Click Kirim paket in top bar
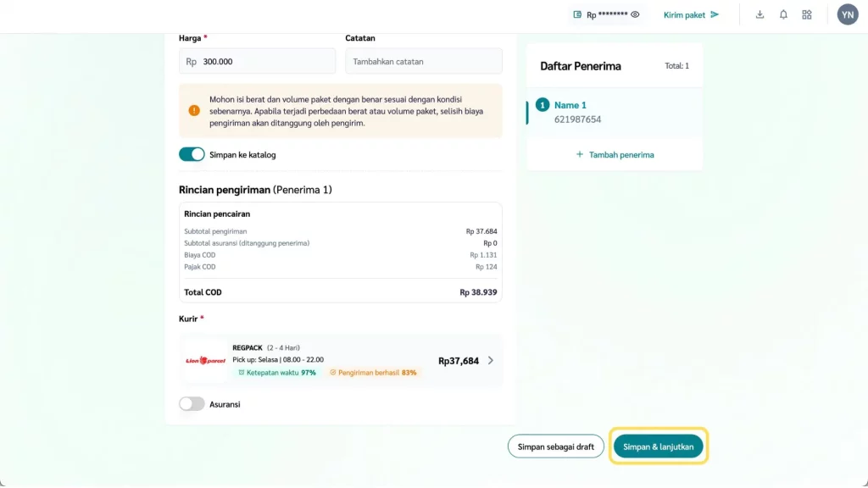868x488 pixels. (684, 14)
